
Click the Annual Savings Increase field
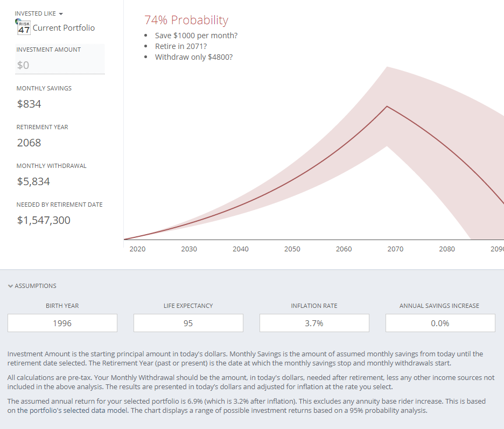tap(440, 323)
